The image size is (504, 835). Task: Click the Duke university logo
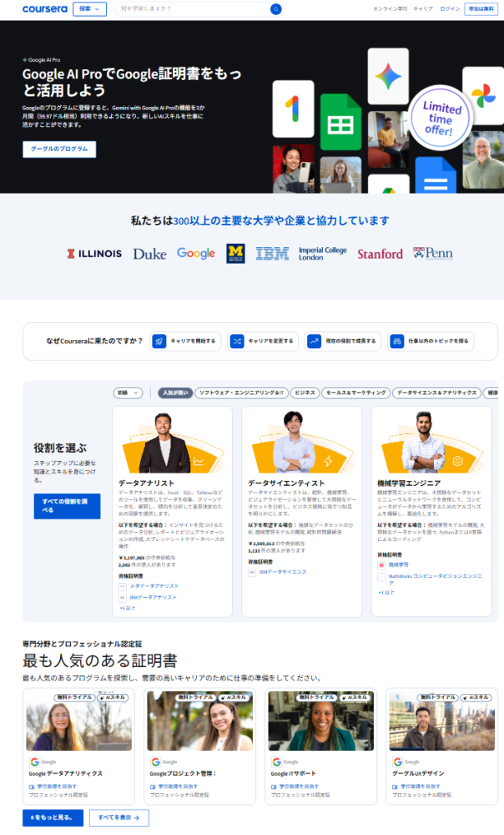click(x=149, y=254)
